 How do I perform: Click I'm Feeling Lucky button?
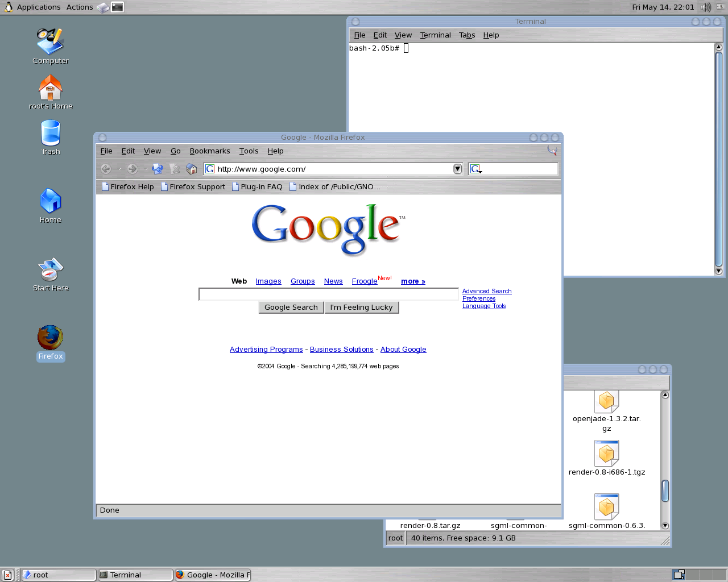tap(362, 307)
